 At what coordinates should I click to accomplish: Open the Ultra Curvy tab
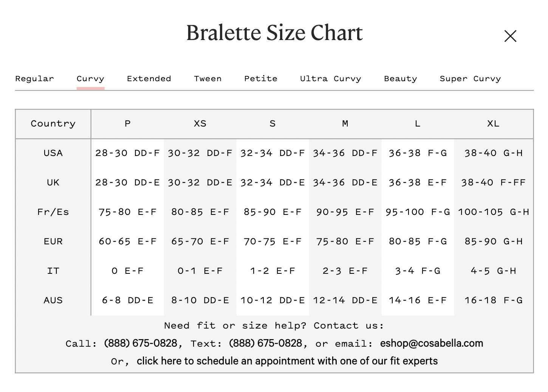(x=330, y=79)
